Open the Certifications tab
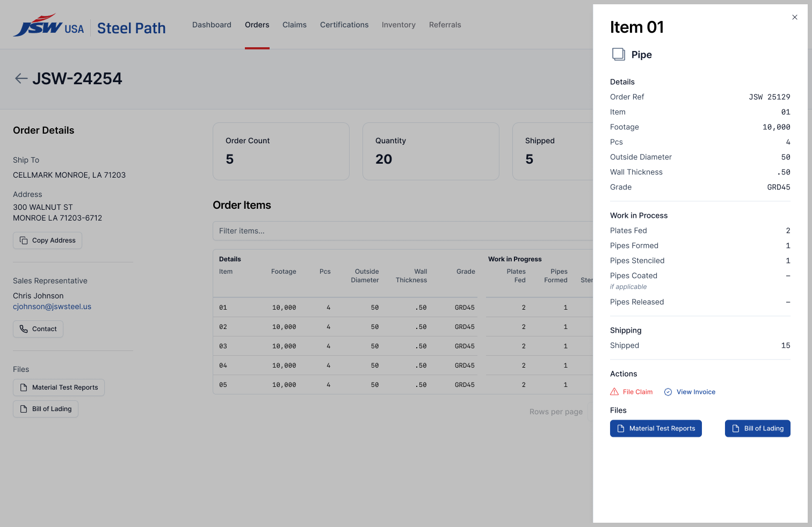Image resolution: width=812 pixels, height=527 pixels. (344, 25)
